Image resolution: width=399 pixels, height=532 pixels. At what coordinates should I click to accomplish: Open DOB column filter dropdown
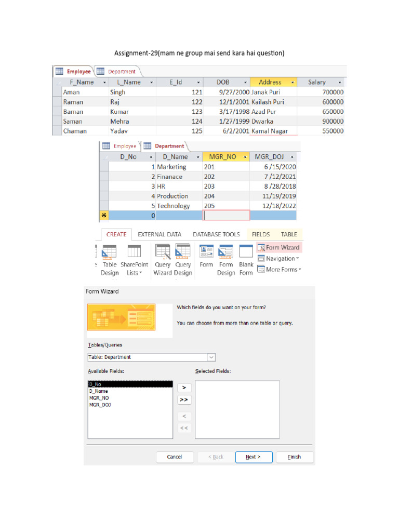(x=245, y=83)
